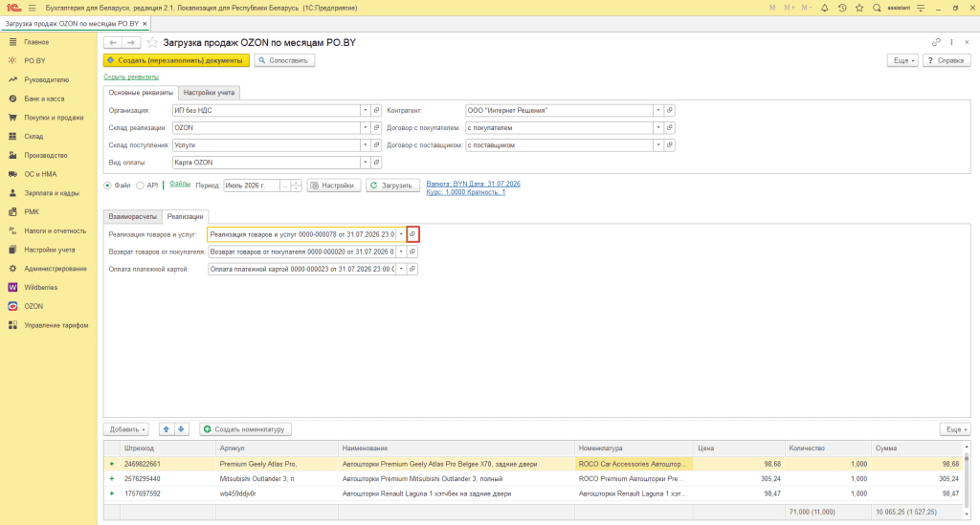Select the API radio option

pyautogui.click(x=140, y=186)
